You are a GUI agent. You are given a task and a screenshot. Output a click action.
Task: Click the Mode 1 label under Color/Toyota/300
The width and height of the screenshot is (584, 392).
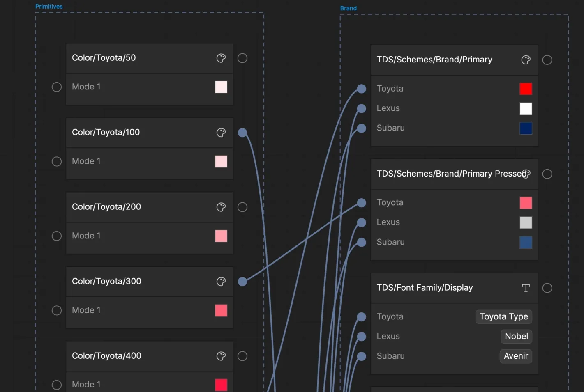[86, 311]
